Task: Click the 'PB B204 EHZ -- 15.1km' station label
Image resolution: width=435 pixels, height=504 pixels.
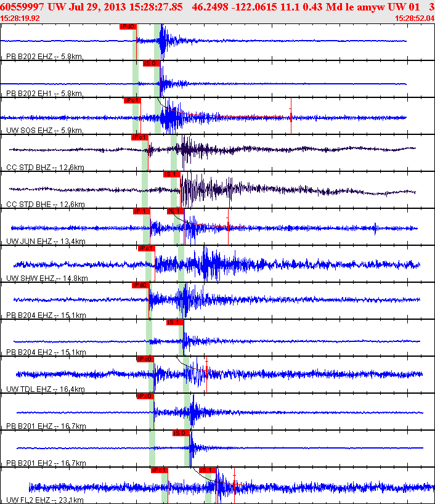Action: pyautogui.click(x=46, y=315)
